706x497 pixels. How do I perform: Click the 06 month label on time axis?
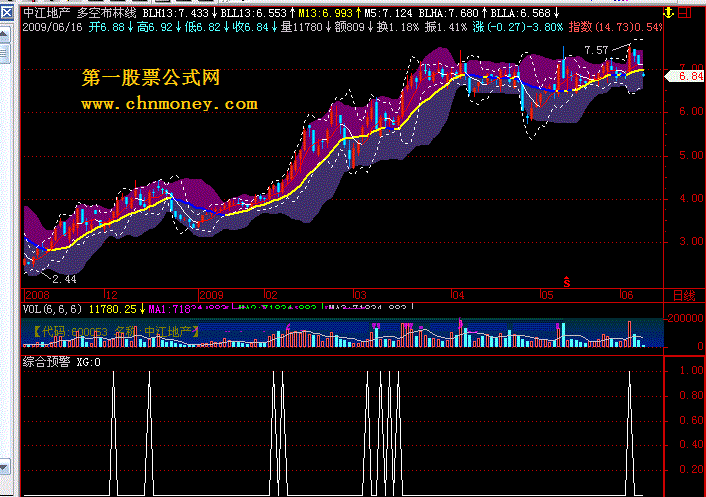click(627, 295)
